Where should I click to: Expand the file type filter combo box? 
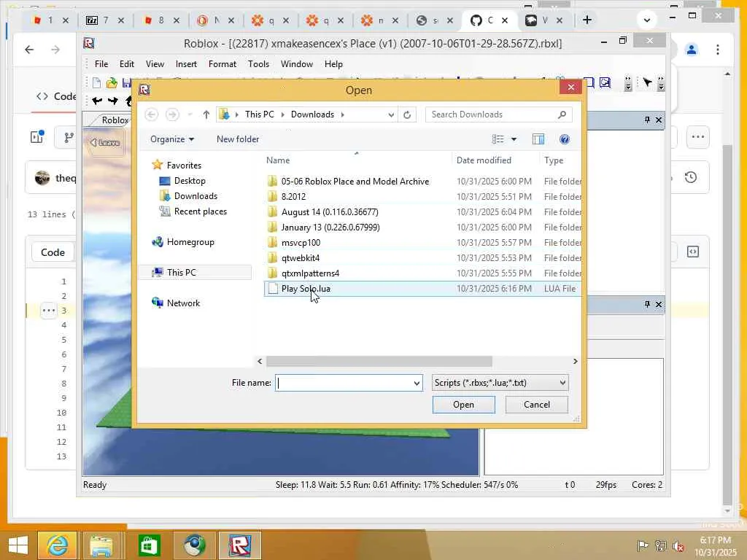click(x=562, y=382)
